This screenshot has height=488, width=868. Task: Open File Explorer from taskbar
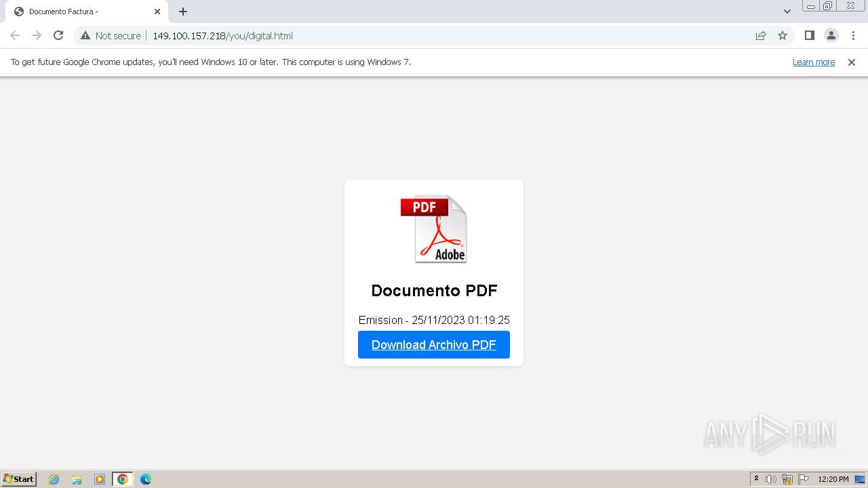click(77, 479)
